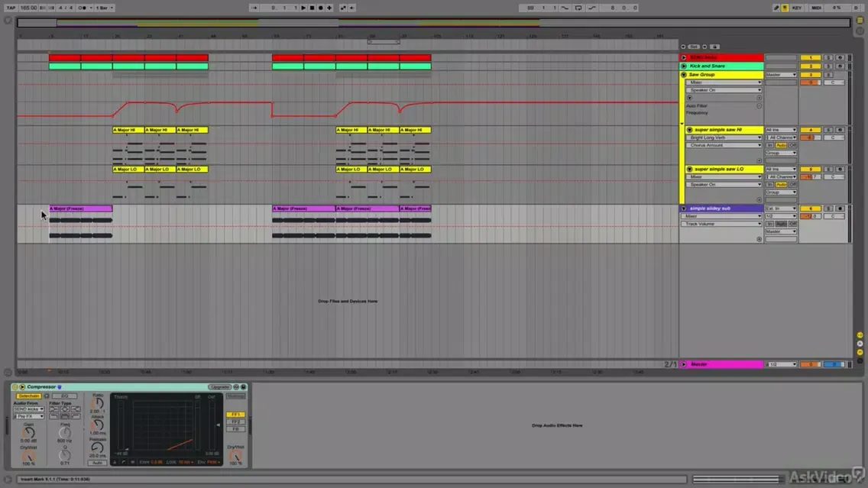
Task: Fold the super simple saw HI track
Action: click(x=690, y=130)
